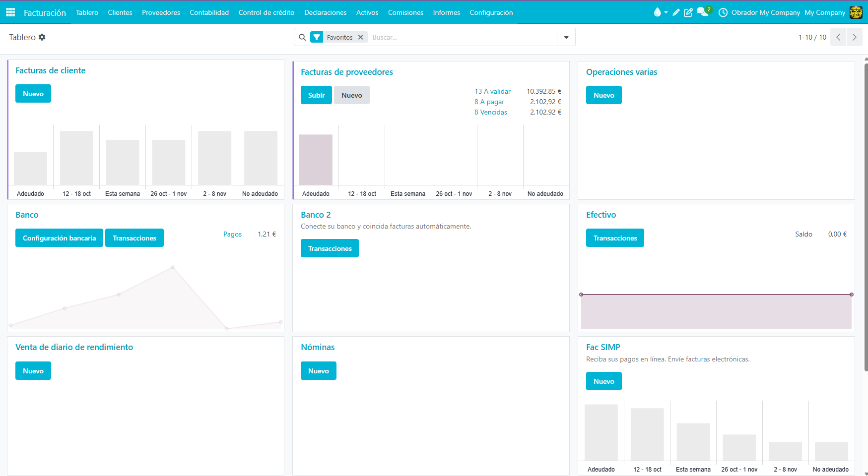Screen dimensions: 868x476
Task: Open the Informes menu
Action: click(447, 12)
